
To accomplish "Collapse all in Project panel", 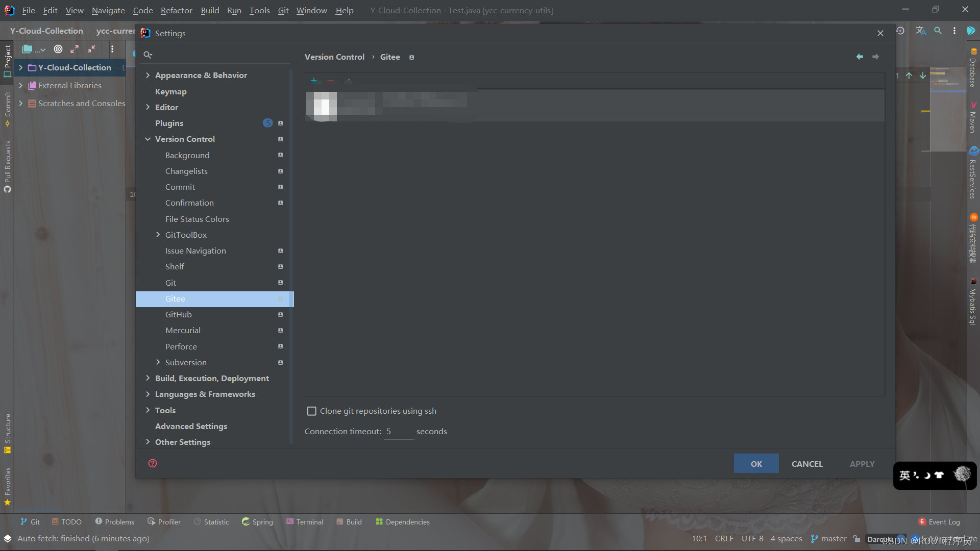I will click(91, 49).
